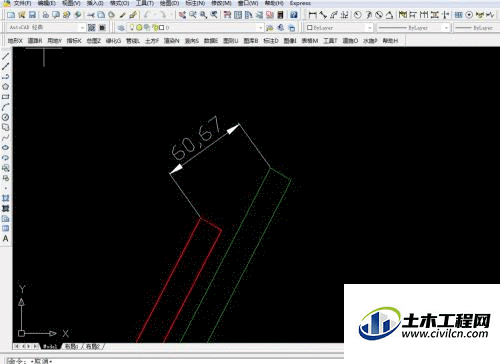Open the calculator icon in toolbar
This screenshot has width=500, height=364.
point(281,15)
